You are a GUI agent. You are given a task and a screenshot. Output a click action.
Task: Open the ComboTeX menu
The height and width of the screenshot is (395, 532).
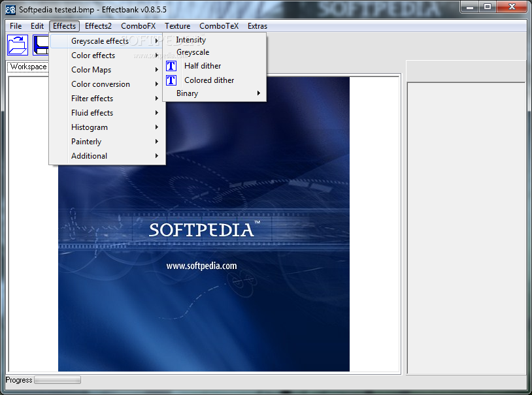219,26
